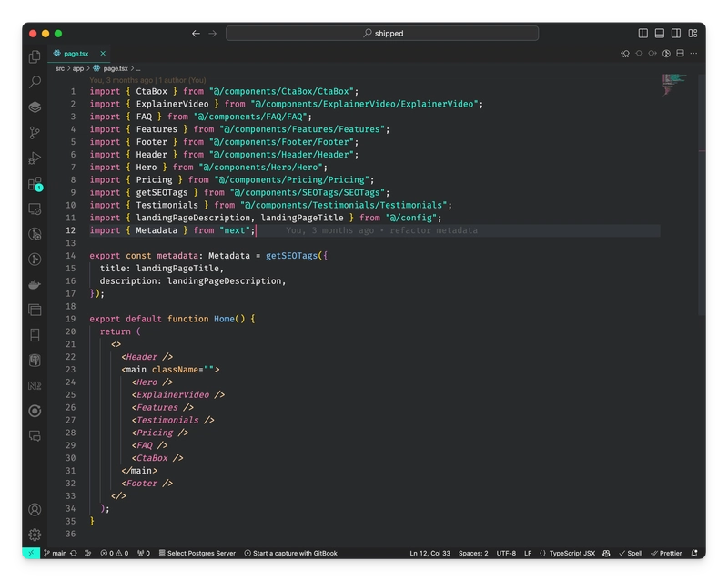
Task: Toggle the bottom panel
Action: click(659, 33)
